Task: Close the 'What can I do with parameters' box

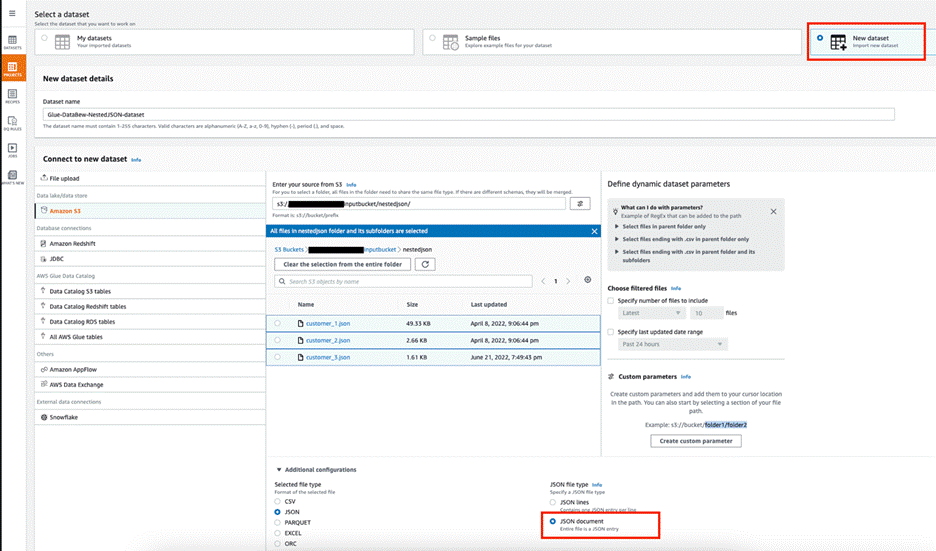Action: click(x=773, y=211)
